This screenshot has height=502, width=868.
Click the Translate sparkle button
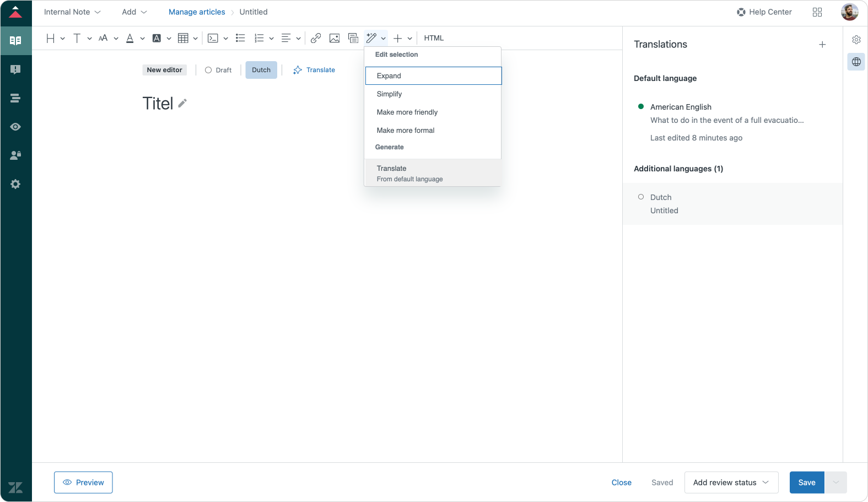point(314,70)
